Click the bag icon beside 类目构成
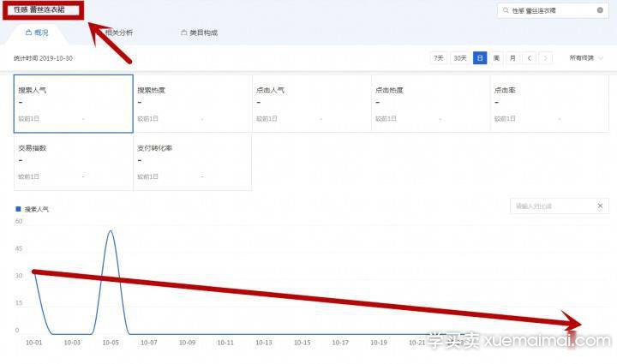 [x=183, y=33]
